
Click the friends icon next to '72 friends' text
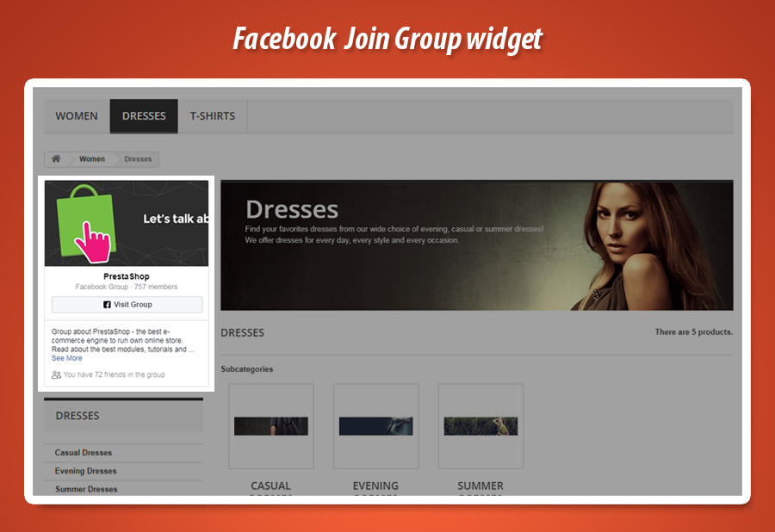57,374
